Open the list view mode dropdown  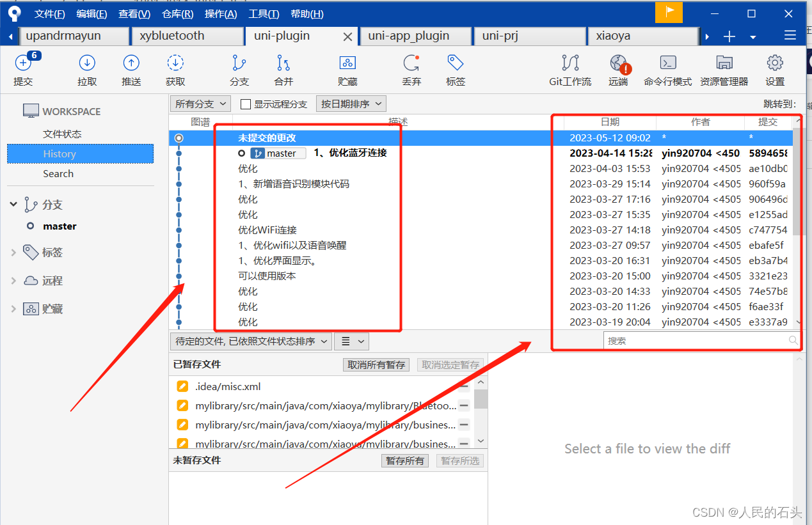click(x=351, y=341)
